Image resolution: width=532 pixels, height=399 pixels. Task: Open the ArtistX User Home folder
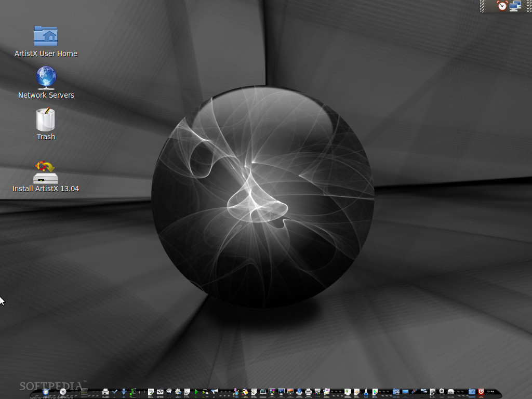[x=46, y=36]
